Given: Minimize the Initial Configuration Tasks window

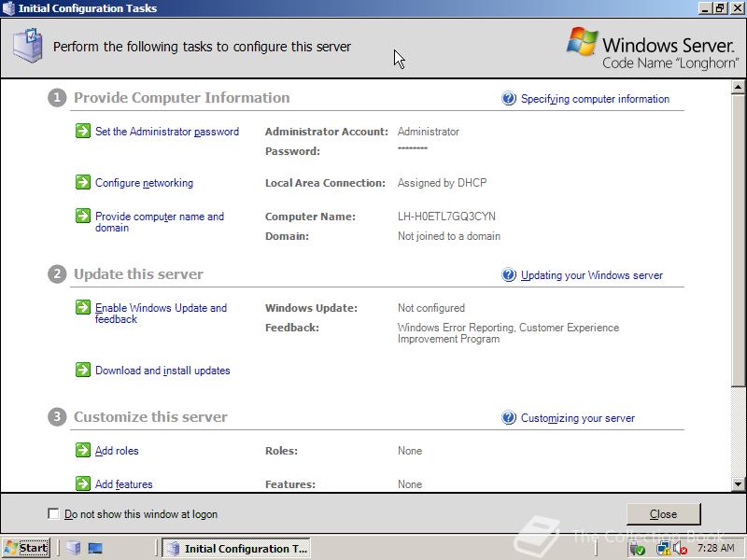Looking at the screenshot, I should click(706, 8).
